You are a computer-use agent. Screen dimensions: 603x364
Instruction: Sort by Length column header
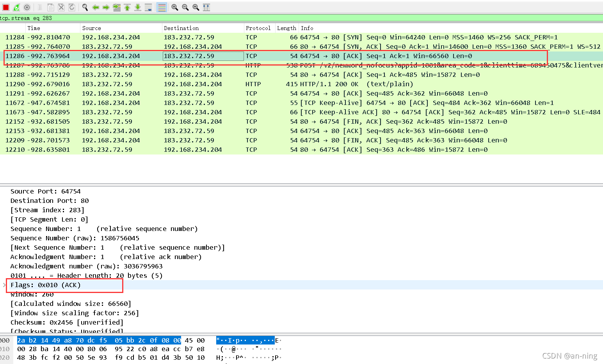(x=286, y=28)
